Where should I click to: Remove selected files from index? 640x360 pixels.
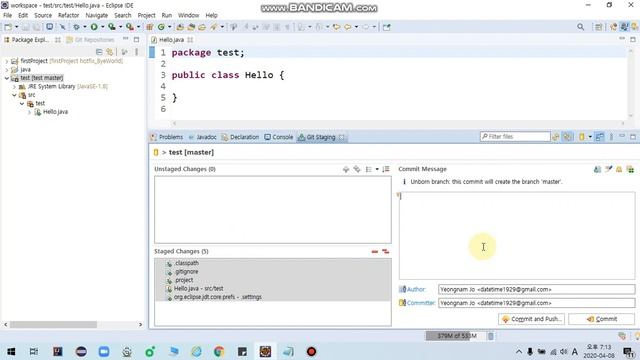tap(375, 251)
